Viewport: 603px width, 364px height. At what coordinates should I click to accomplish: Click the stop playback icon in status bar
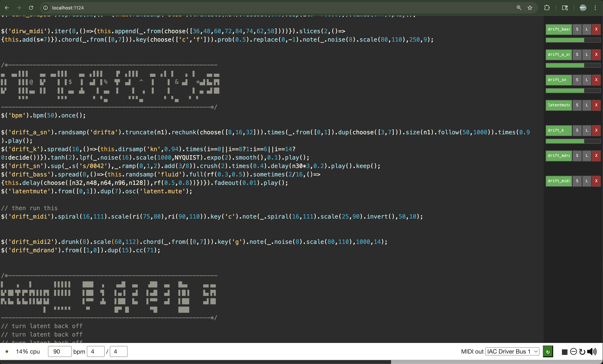[x=565, y=352]
